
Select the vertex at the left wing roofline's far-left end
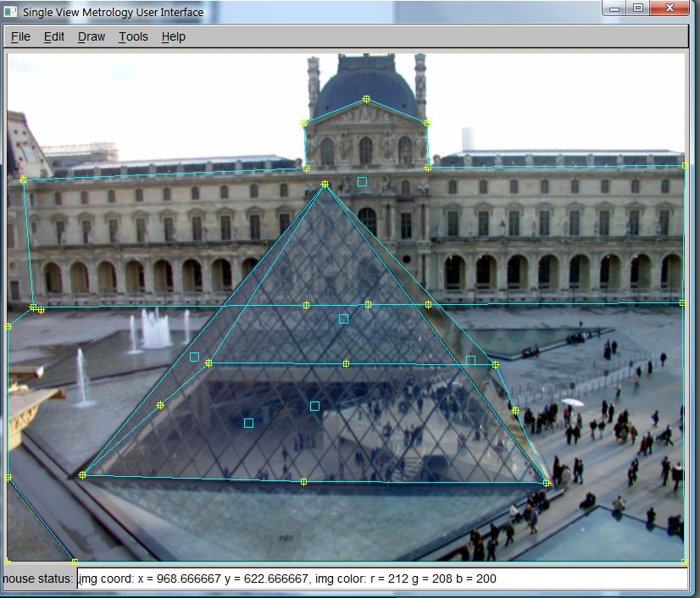coord(23,180)
